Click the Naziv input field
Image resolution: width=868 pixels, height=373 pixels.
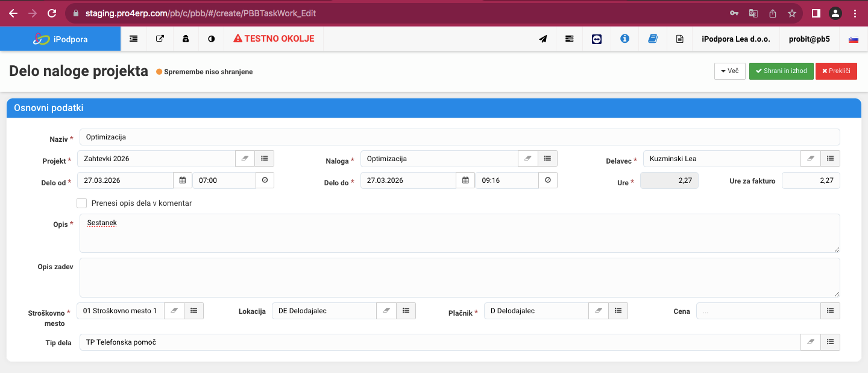(459, 137)
